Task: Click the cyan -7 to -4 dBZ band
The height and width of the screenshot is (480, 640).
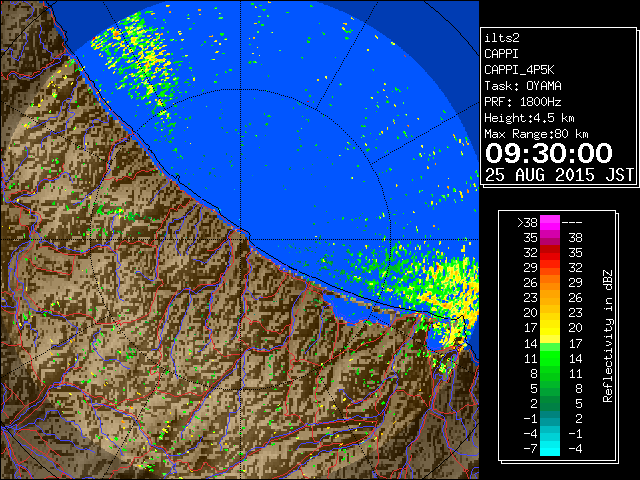Action: tap(550, 448)
